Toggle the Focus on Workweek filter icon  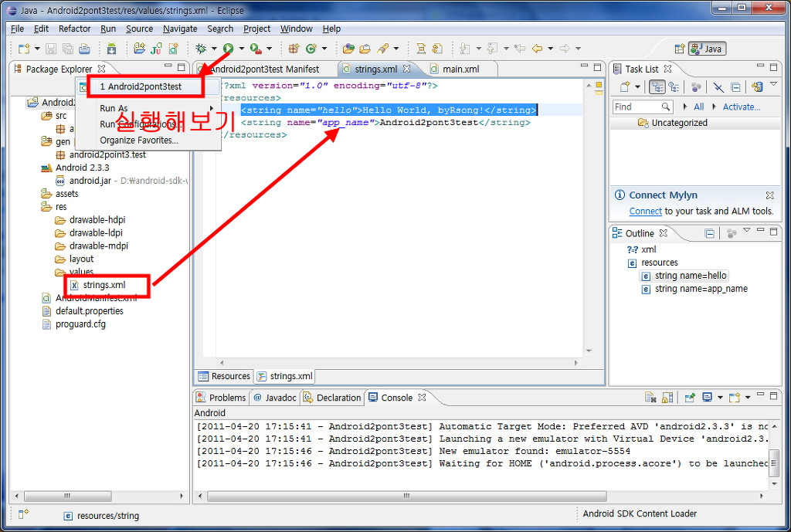(697, 87)
